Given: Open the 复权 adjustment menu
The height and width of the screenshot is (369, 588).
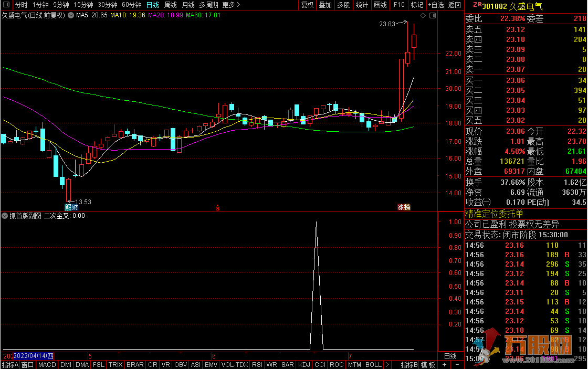Looking at the screenshot, I should (x=308, y=5).
